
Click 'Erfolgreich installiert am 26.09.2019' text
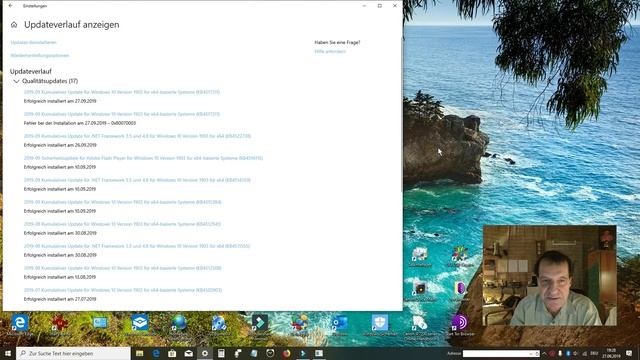click(60, 145)
